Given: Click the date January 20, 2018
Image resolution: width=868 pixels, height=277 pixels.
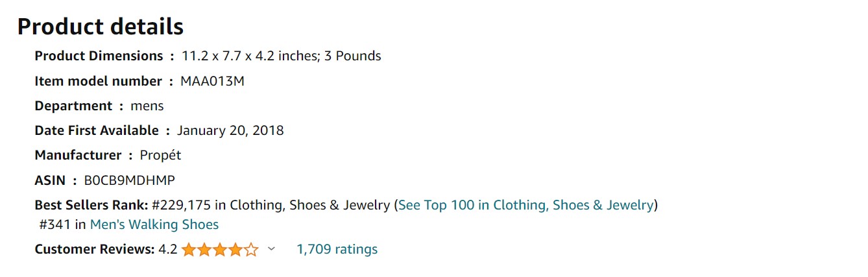Looking at the screenshot, I should pos(230,130).
